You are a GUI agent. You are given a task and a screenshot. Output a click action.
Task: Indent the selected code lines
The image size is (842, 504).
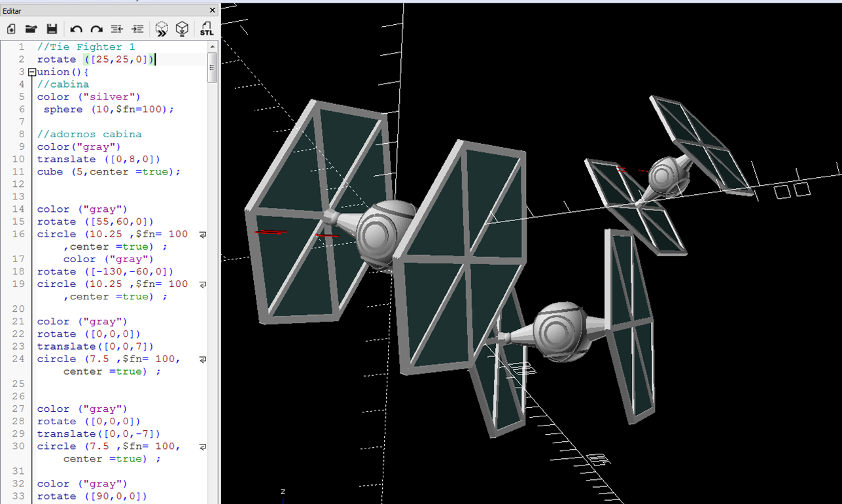pyautogui.click(x=138, y=29)
